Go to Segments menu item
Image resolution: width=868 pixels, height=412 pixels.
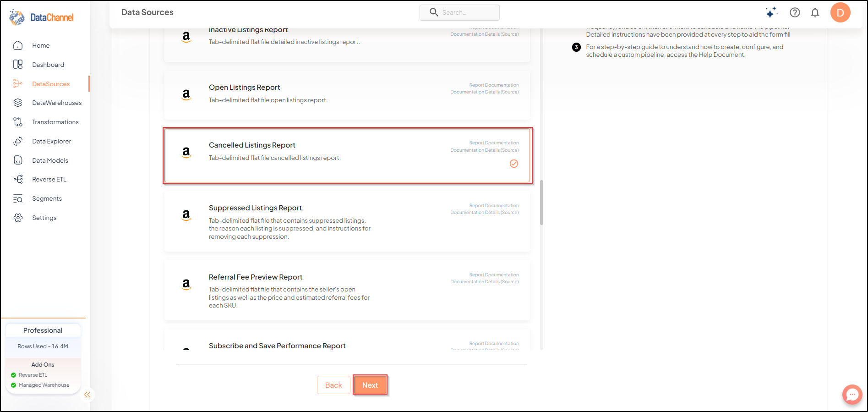click(47, 198)
